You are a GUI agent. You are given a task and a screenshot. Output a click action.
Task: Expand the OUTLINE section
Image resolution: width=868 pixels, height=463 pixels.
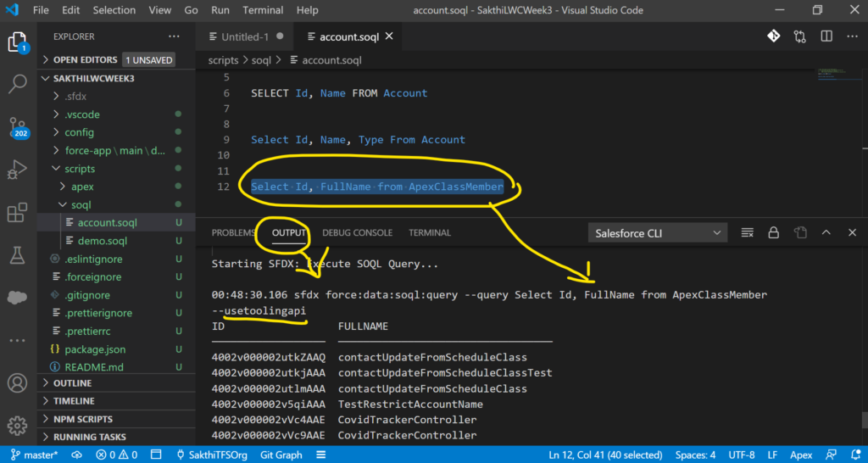tap(72, 382)
